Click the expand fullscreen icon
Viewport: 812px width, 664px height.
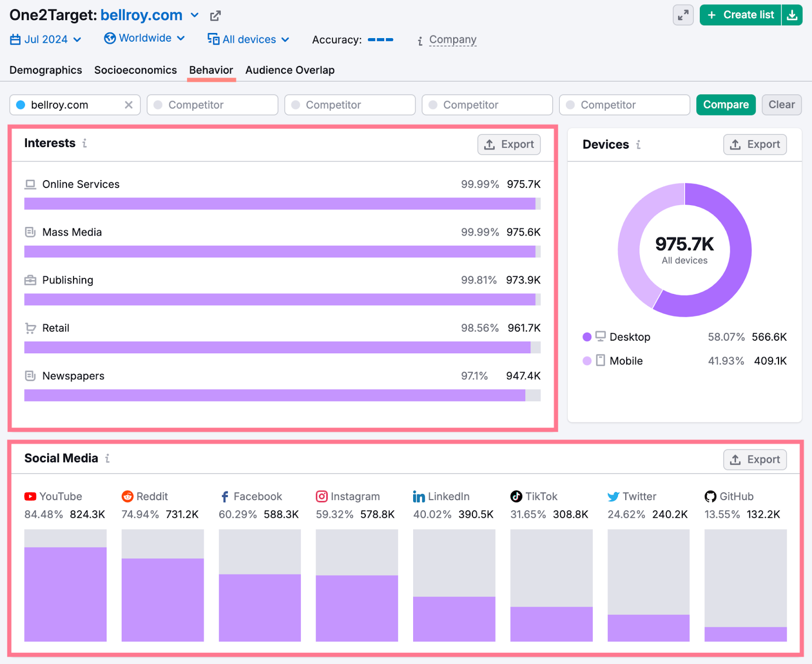683,15
